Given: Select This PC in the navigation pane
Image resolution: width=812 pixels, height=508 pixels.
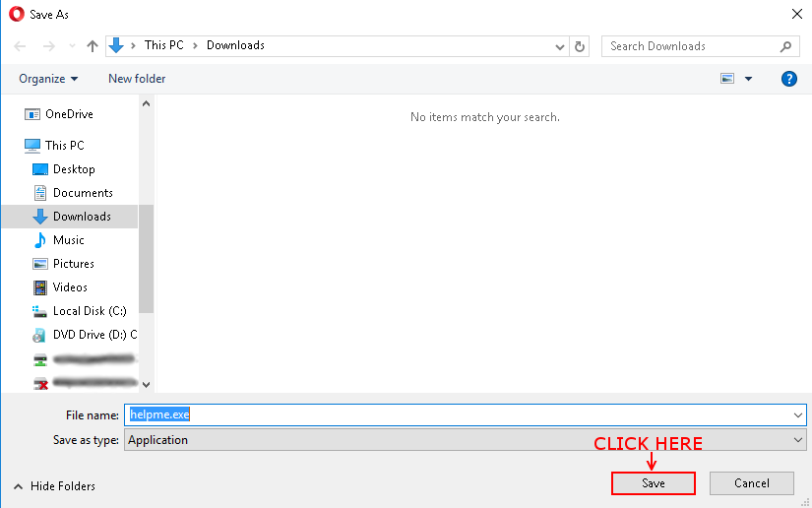Looking at the screenshot, I should click(64, 146).
